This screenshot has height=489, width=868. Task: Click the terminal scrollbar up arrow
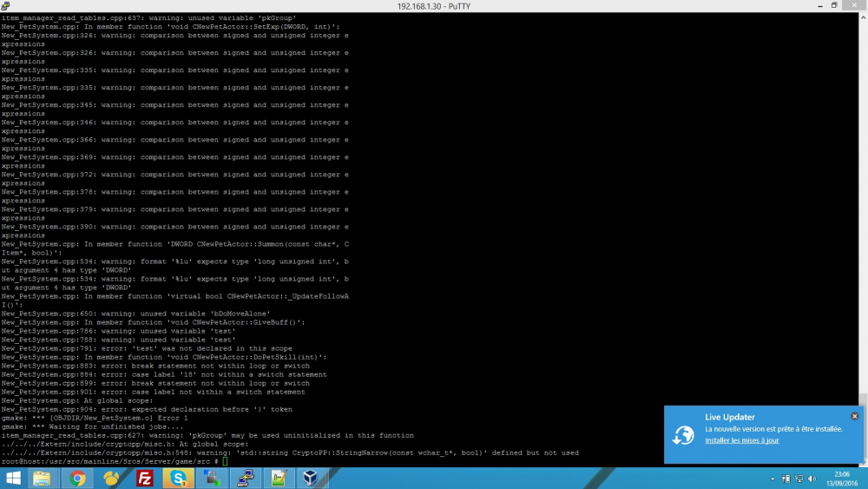tap(863, 17)
